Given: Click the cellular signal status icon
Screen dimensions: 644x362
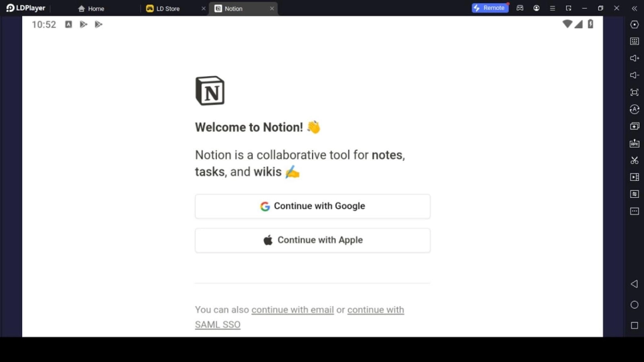Looking at the screenshot, I should 579,25.
